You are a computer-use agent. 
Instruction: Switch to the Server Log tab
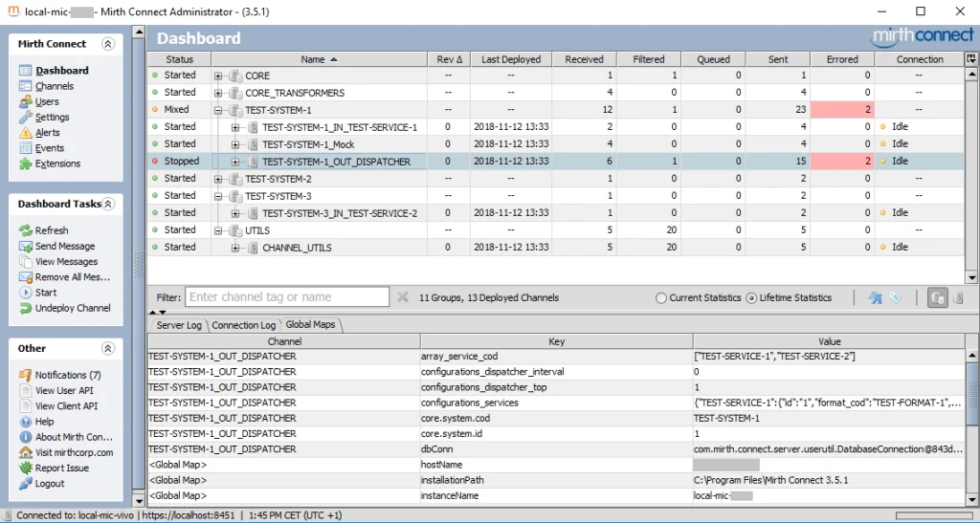pos(179,325)
